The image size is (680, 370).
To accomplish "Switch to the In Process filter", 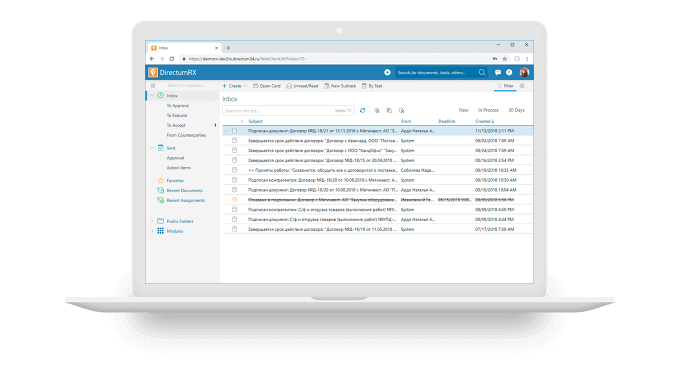I will (x=488, y=110).
